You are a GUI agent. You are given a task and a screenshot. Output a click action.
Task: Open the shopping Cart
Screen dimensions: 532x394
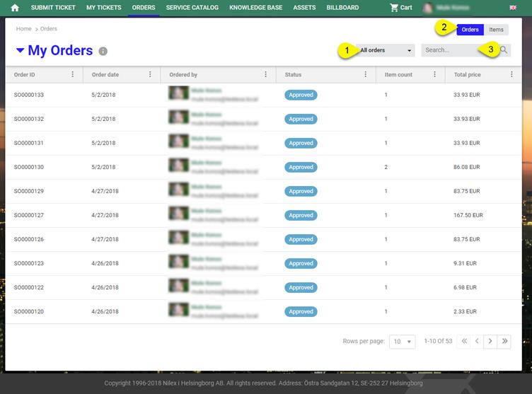tap(400, 8)
